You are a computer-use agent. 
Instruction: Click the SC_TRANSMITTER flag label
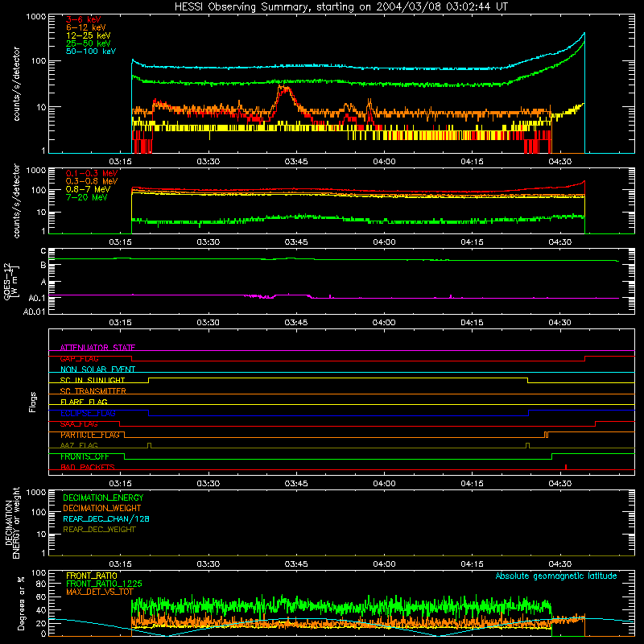(x=93, y=391)
